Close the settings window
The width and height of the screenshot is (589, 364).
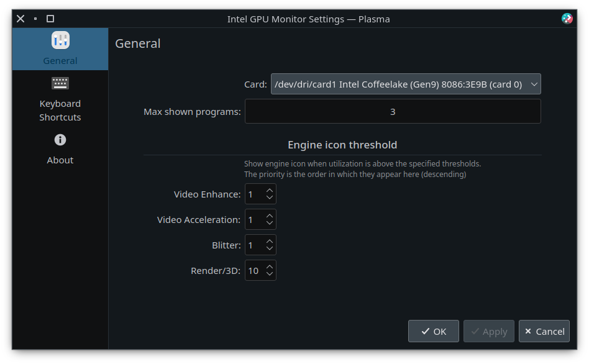pos(21,19)
